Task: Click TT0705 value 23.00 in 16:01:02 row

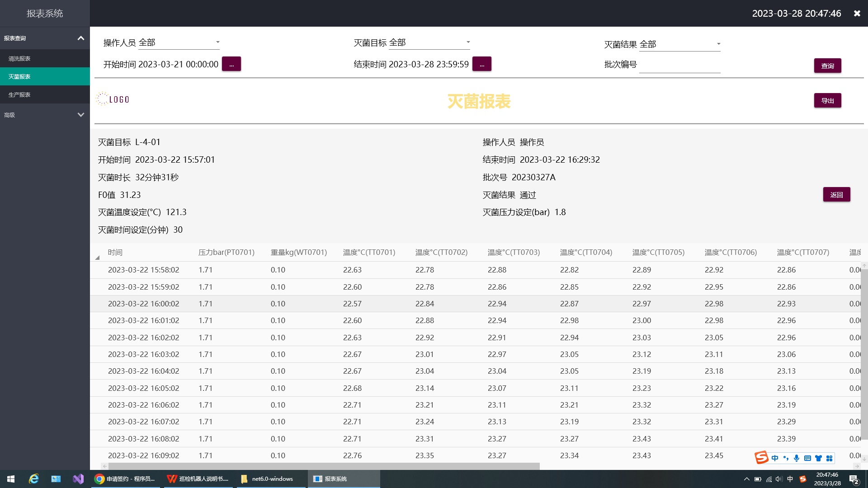Action: [x=642, y=320]
